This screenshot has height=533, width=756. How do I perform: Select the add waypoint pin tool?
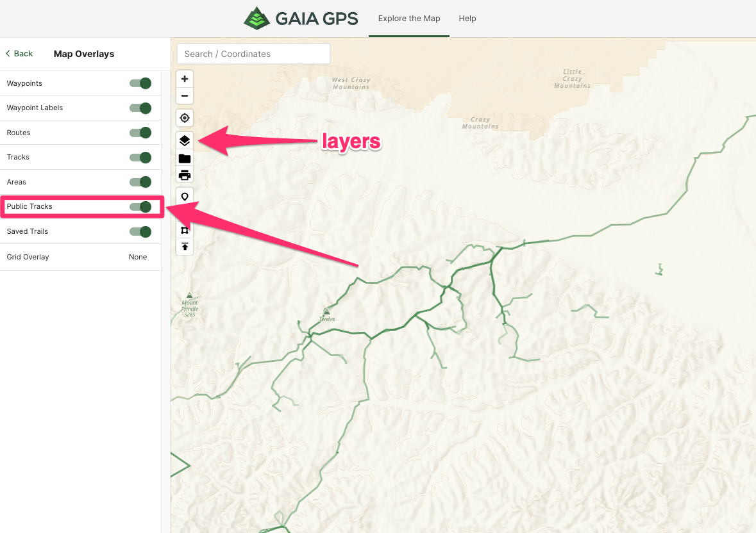(x=185, y=197)
